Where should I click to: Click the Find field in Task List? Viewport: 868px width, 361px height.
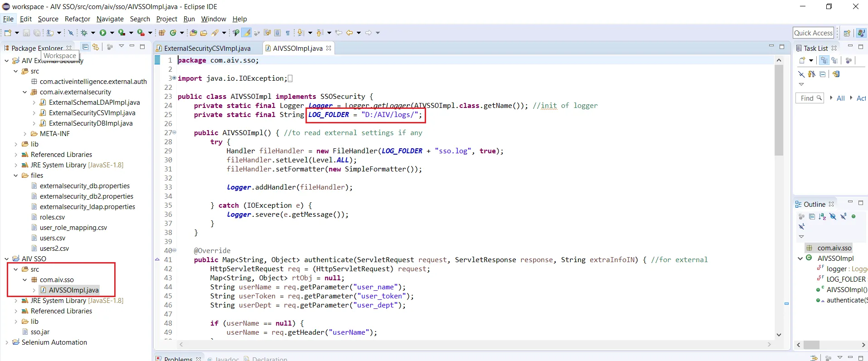pos(809,98)
